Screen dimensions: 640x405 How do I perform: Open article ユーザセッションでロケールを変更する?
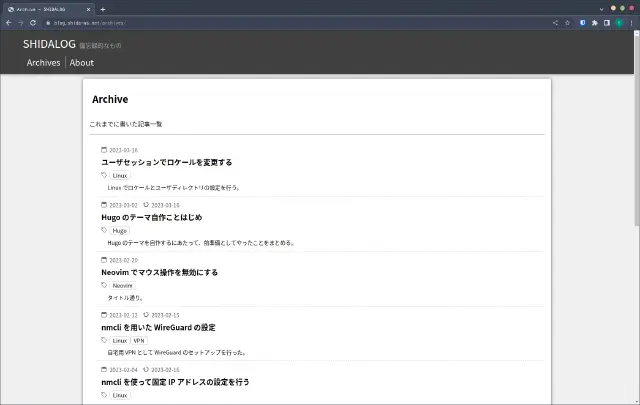click(167, 162)
